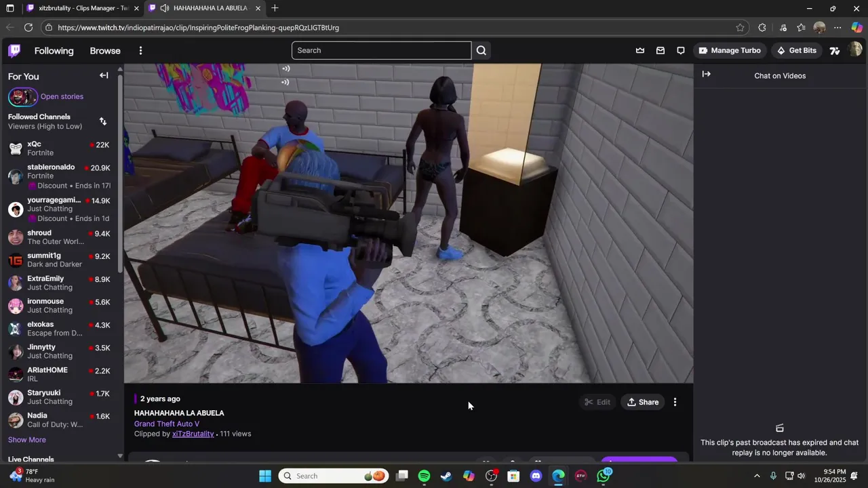Open stories avatar ring
Viewport: 868px width, 488px height.
point(23,97)
